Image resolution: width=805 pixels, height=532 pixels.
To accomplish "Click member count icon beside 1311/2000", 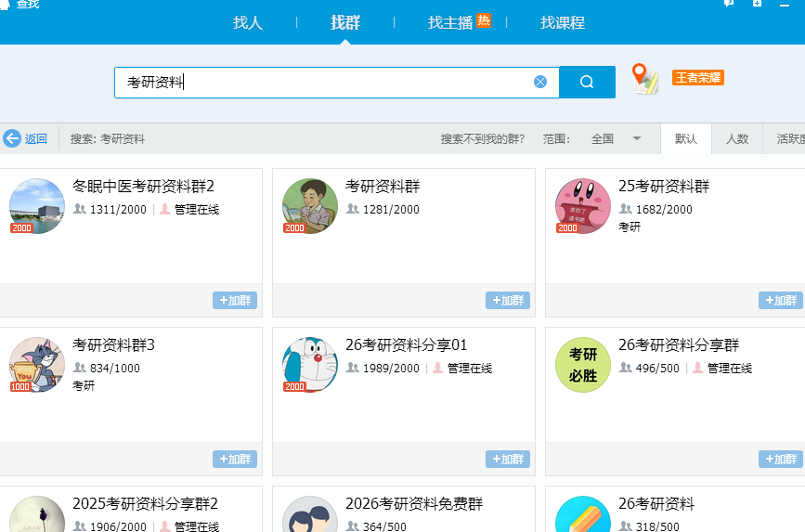I will point(79,209).
